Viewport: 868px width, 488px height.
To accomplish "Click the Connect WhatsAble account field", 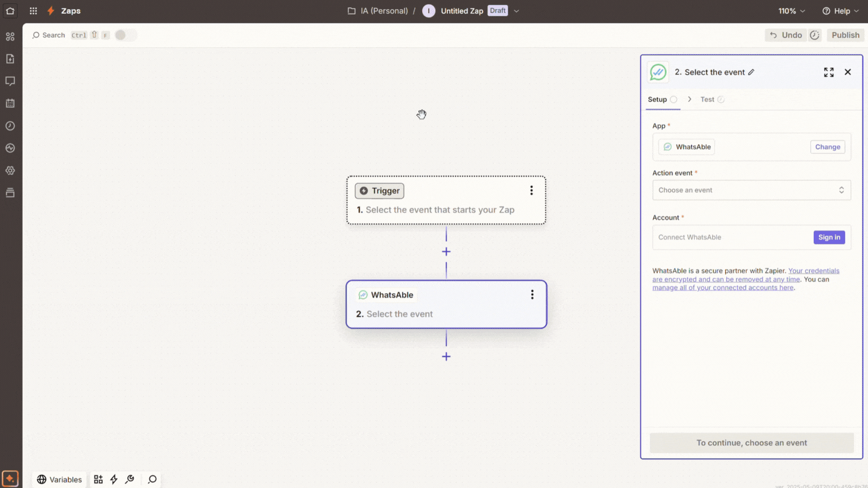I will [x=752, y=237].
